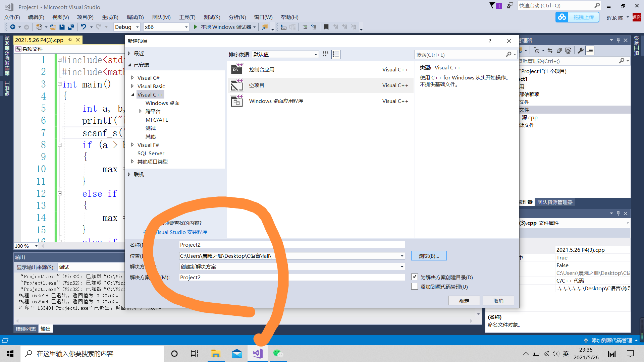Open WeChat from the taskbar
The image size is (644, 362).
point(278,354)
